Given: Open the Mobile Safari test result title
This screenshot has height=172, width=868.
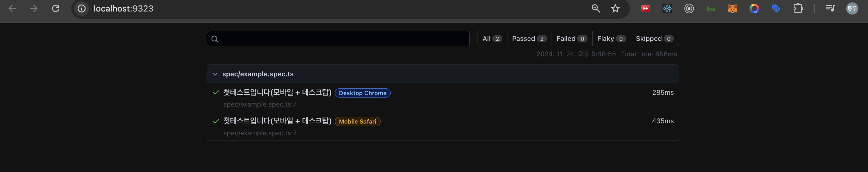Looking at the screenshot, I should 277,121.
